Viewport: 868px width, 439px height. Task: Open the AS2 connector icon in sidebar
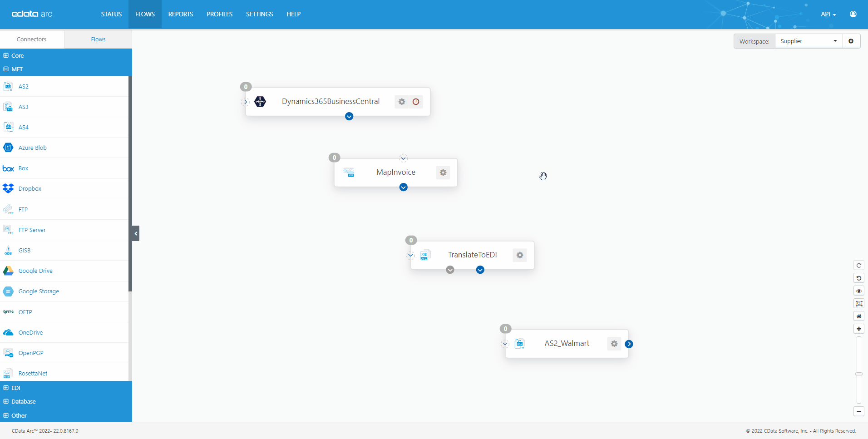pyautogui.click(x=8, y=86)
